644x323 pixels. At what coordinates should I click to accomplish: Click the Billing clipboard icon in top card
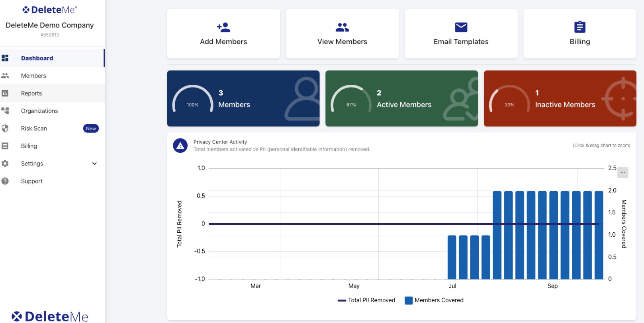(x=579, y=27)
